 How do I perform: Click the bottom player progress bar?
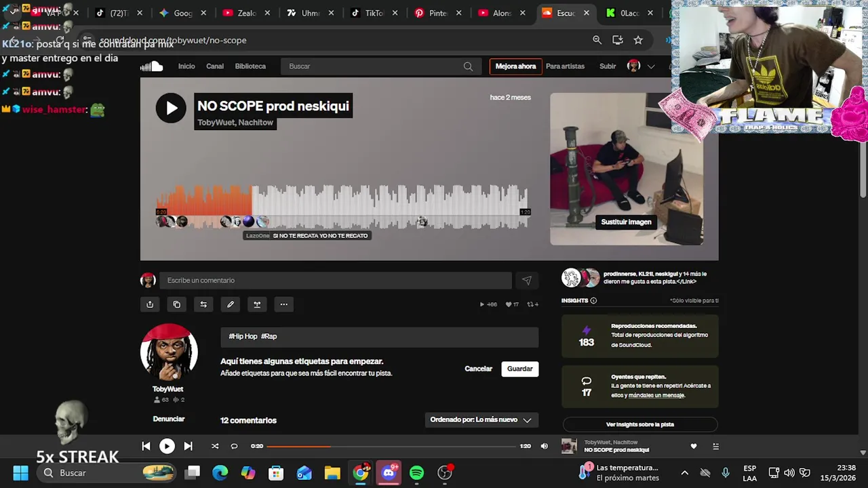coord(391,446)
